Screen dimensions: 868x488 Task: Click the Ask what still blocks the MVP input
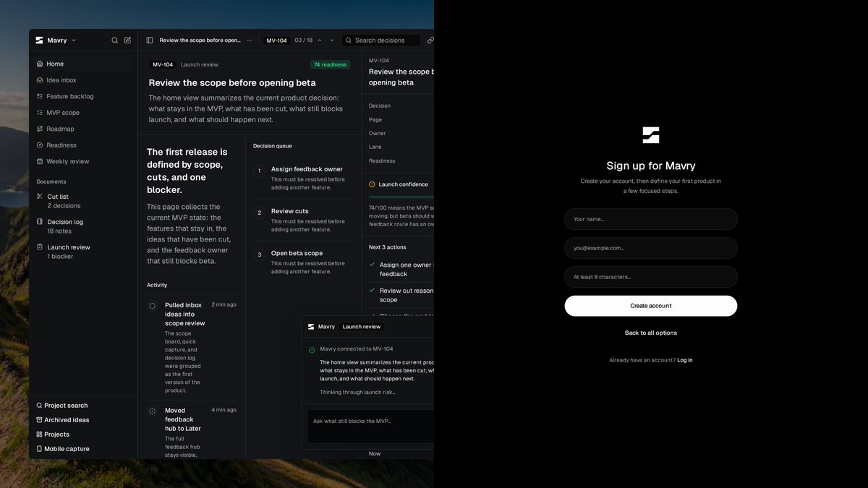(371, 427)
